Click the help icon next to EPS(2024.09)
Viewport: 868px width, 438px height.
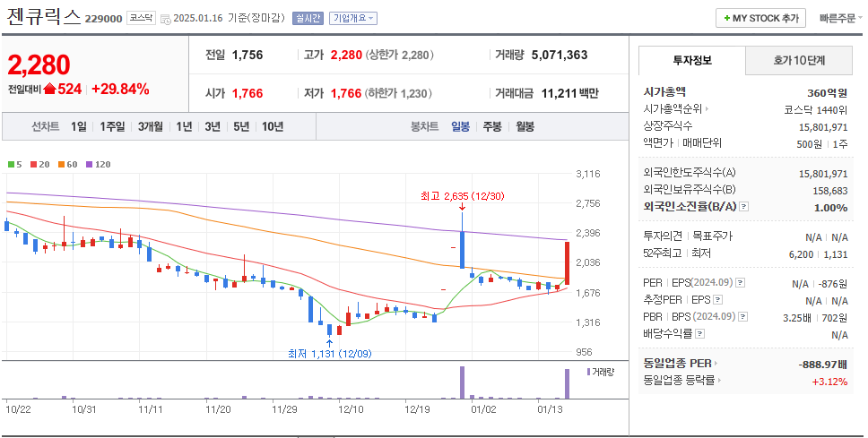point(741,283)
